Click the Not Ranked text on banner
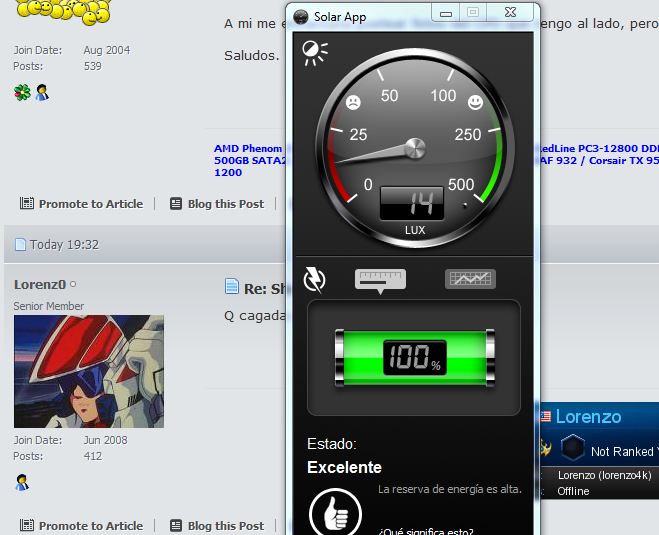The width and height of the screenshot is (659, 535). click(622, 452)
